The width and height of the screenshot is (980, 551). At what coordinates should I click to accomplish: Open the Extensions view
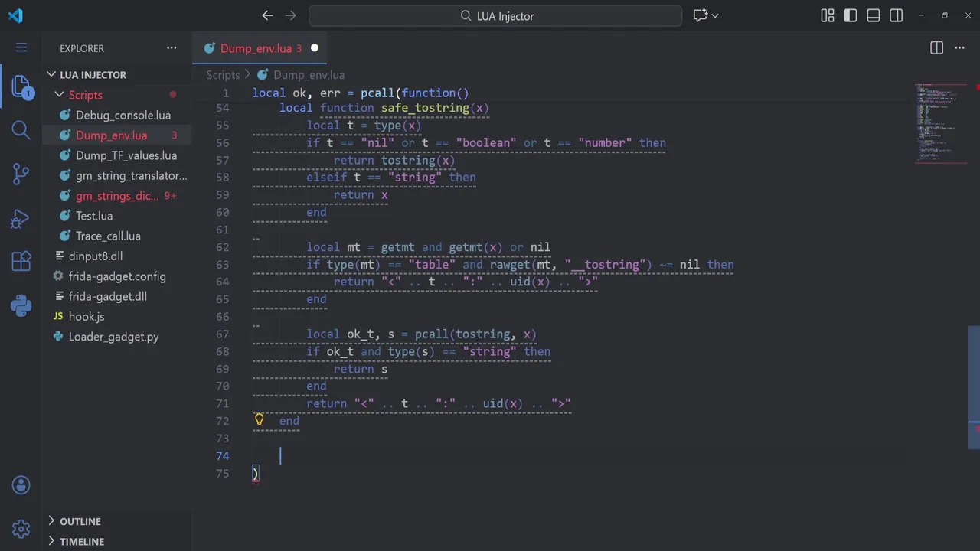pos(21,262)
